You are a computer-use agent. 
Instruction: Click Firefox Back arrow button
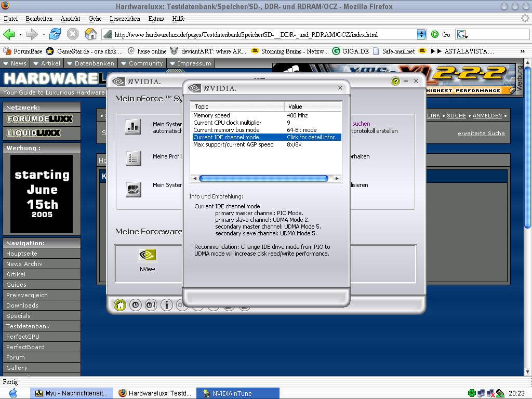click(9, 34)
